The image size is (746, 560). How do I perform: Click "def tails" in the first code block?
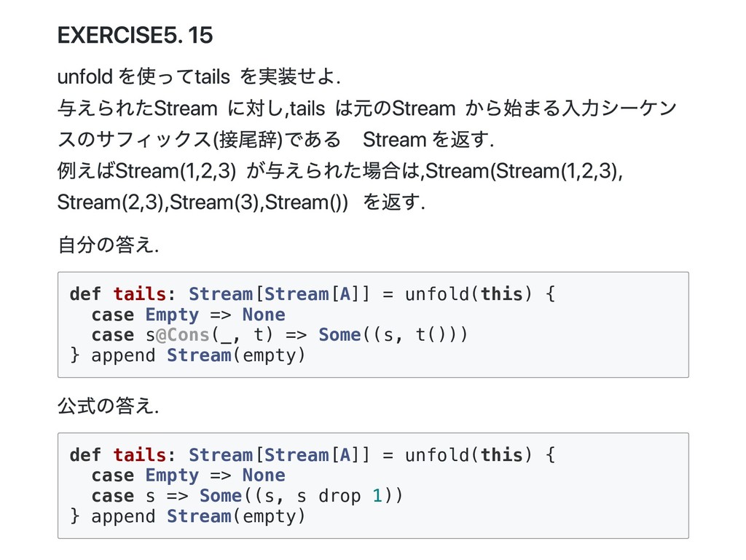(118, 294)
